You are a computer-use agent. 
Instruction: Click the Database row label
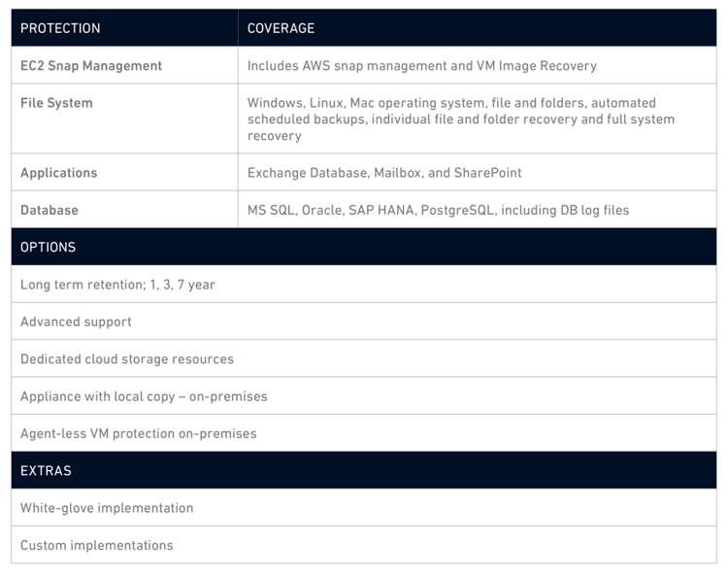(x=50, y=210)
